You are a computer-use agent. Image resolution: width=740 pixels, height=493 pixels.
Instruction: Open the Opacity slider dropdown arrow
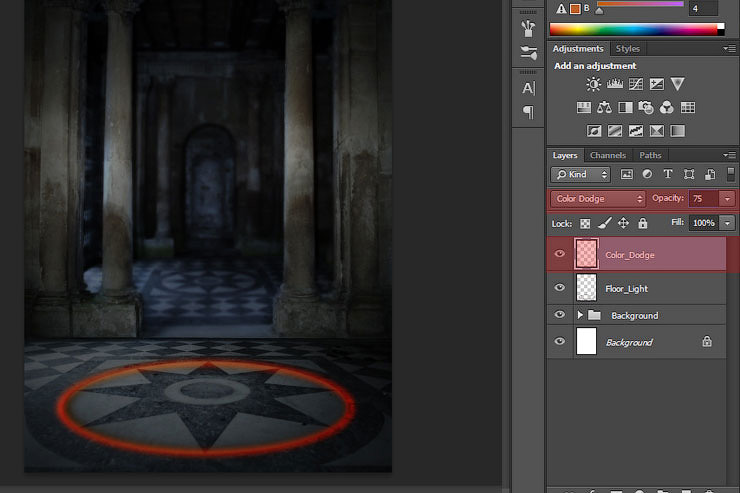coord(727,199)
